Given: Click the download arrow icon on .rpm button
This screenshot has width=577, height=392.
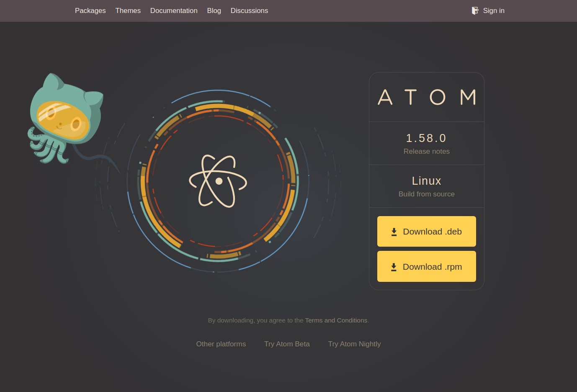Looking at the screenshot, I should pyautogui.click(x=394, y=267).
